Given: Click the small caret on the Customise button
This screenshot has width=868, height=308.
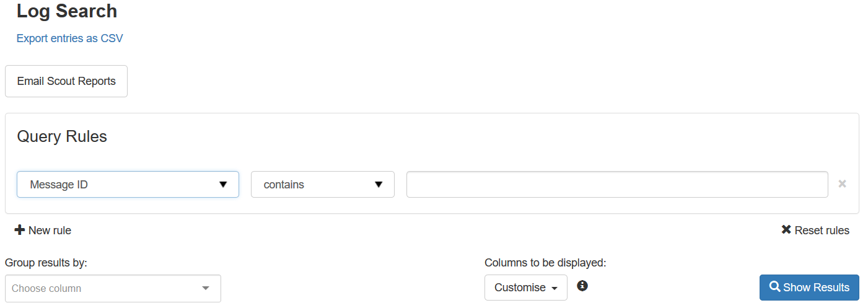Looking at the screenshot, I should pyautogui.click(x=554, y=288).
